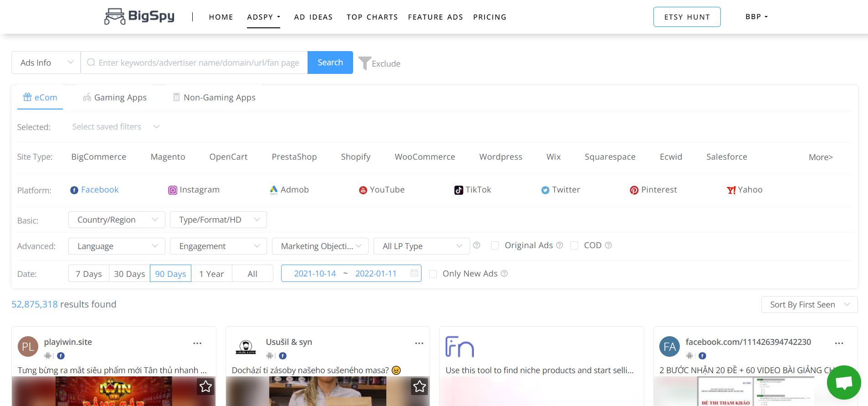This screenshot has width=868, height=406.
Task: Open the Sort By First Seen dropdown
Action: coord(809,305)
